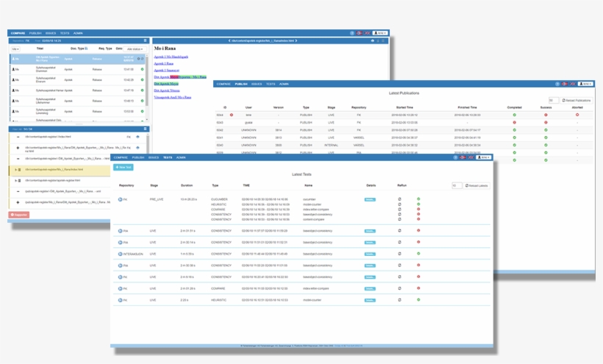The height and width of the screenshot is (364, 603).
Task: Click the publications count input field
Action: pyautogui.click(x=554, y=100)
